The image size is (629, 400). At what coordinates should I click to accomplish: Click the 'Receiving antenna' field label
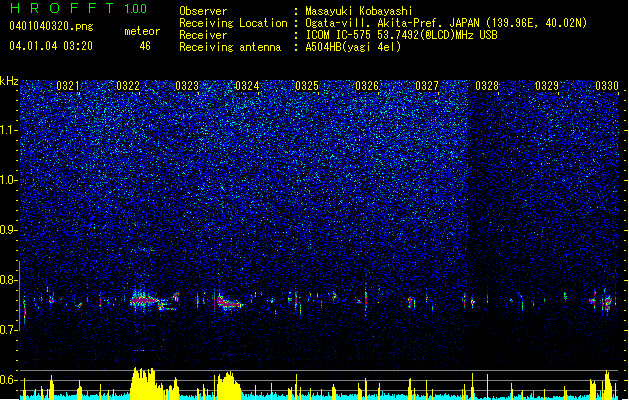[x=230, y=47]
